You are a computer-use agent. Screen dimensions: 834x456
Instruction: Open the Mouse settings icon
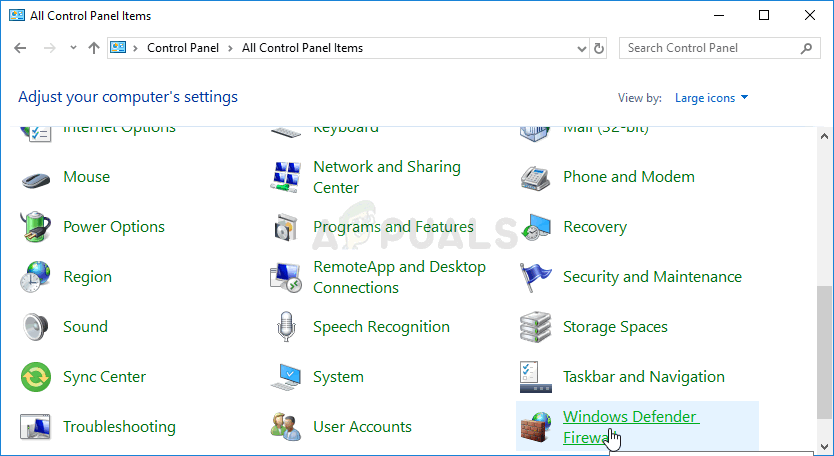click(x=36, y=178)
